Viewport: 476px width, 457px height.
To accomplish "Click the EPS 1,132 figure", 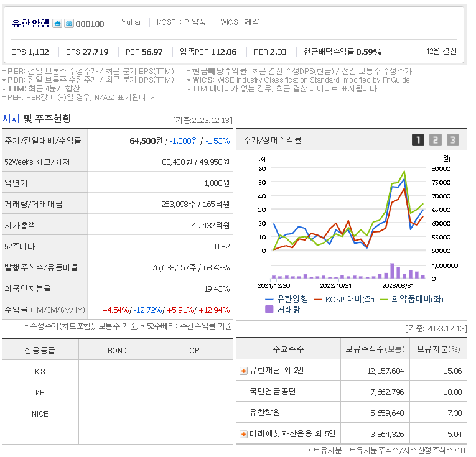I will 30,52.
